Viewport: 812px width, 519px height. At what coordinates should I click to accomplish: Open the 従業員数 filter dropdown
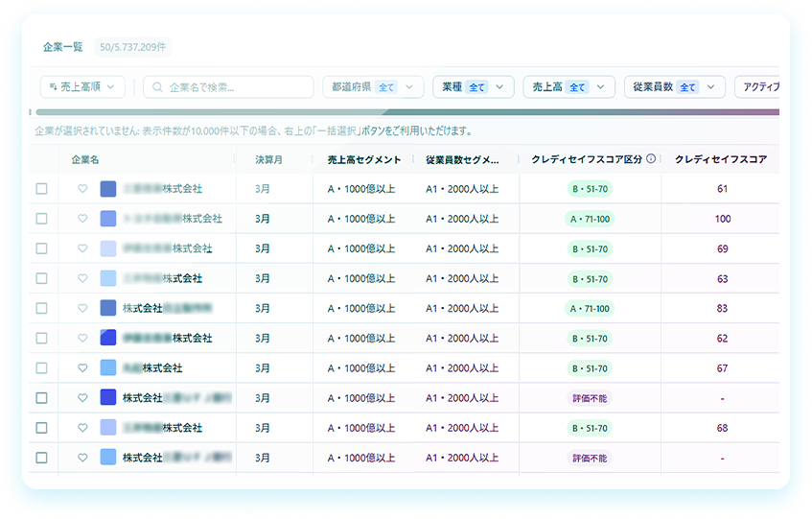tap(675, 87)
